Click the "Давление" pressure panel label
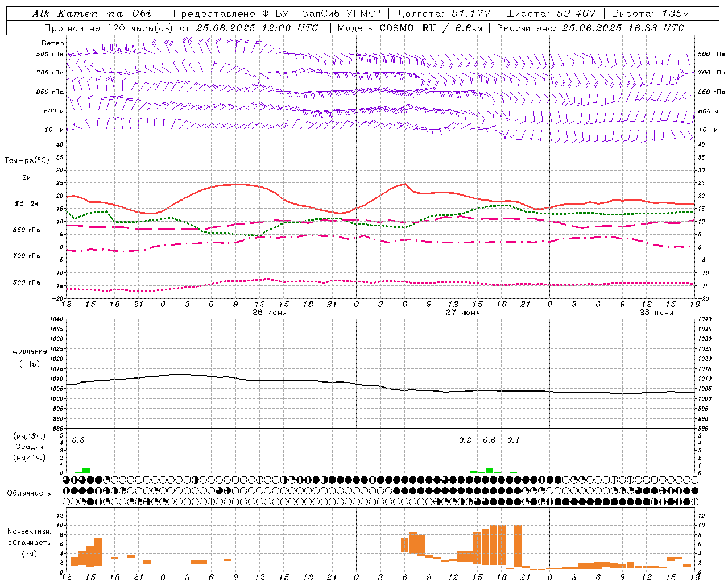 [29, 351]
